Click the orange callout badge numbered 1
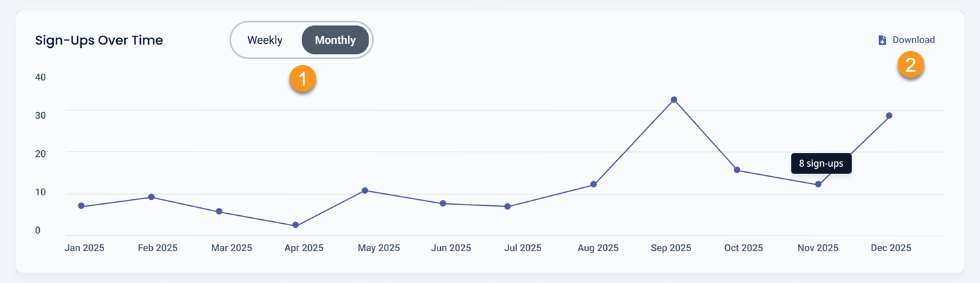This screenshot has width=980, height=283. coord(302,79)
